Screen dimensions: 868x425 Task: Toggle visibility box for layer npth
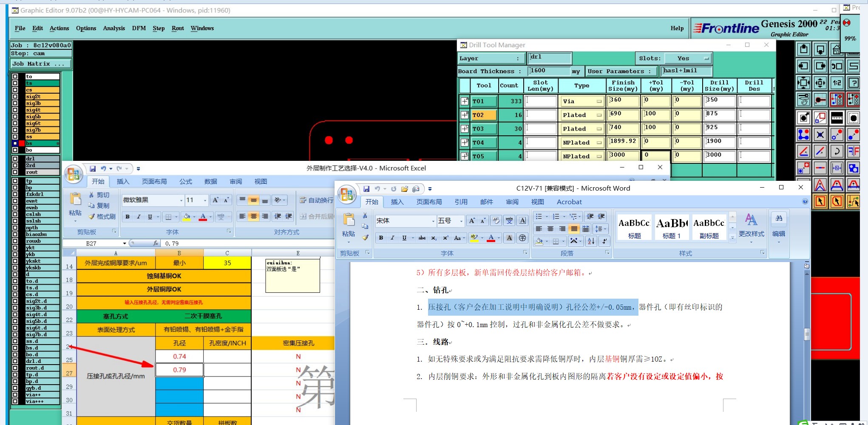point(15,228)
